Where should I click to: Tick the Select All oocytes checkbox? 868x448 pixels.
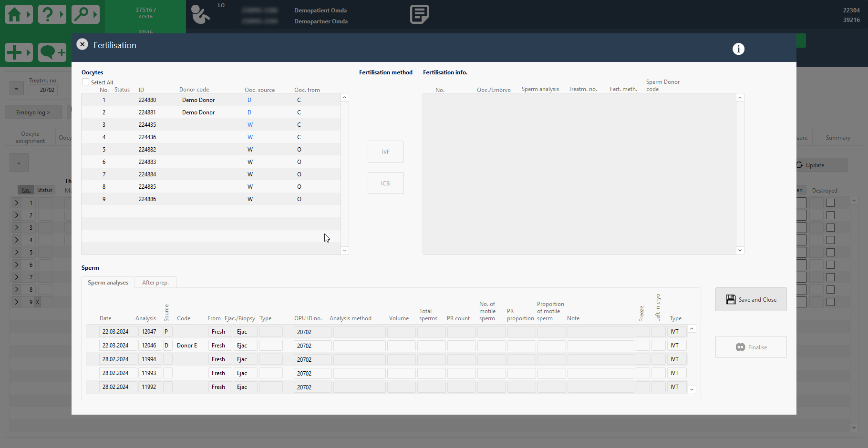[x=85, y=82]
